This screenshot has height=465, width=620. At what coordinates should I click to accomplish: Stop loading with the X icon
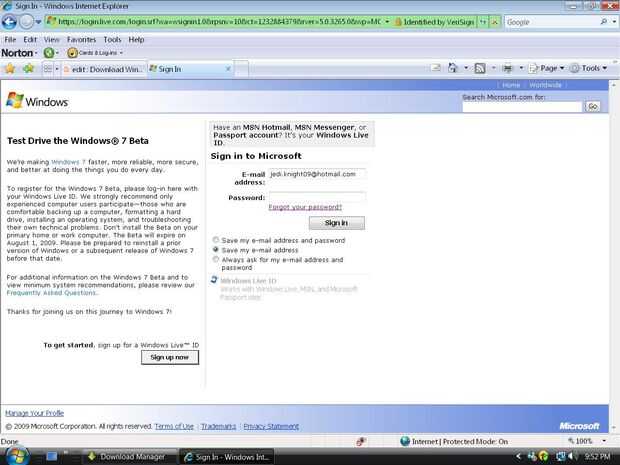495,22
